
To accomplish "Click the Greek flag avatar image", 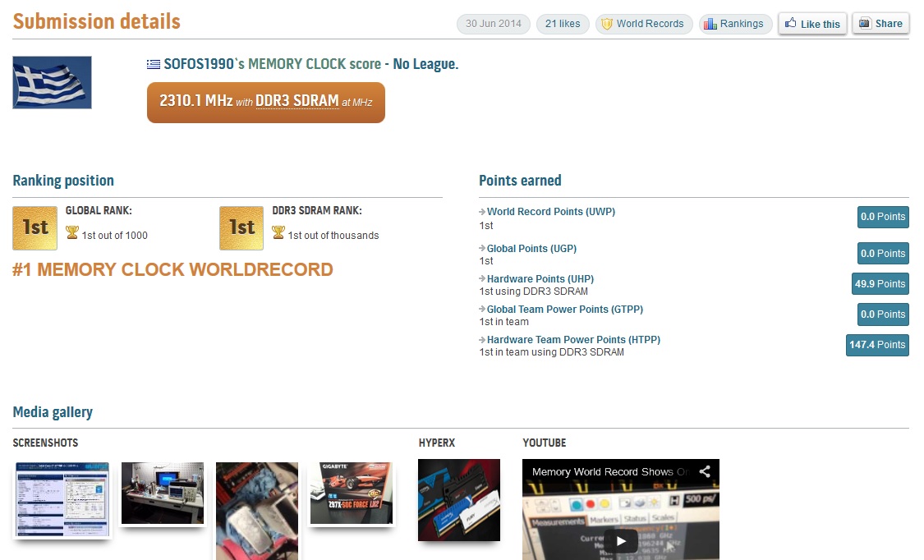I will tap(53, 82).
